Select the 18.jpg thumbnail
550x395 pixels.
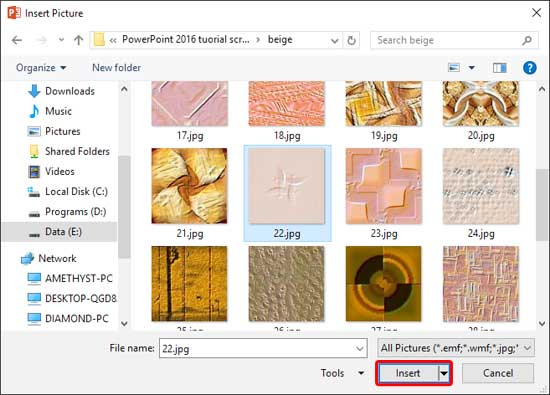pos(287,103)
